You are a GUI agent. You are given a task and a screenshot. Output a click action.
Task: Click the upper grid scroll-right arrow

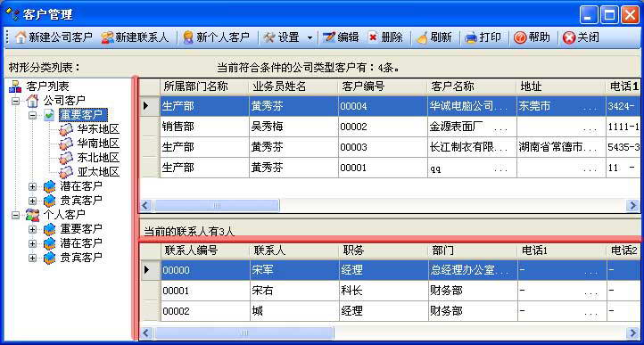(633, 205)
